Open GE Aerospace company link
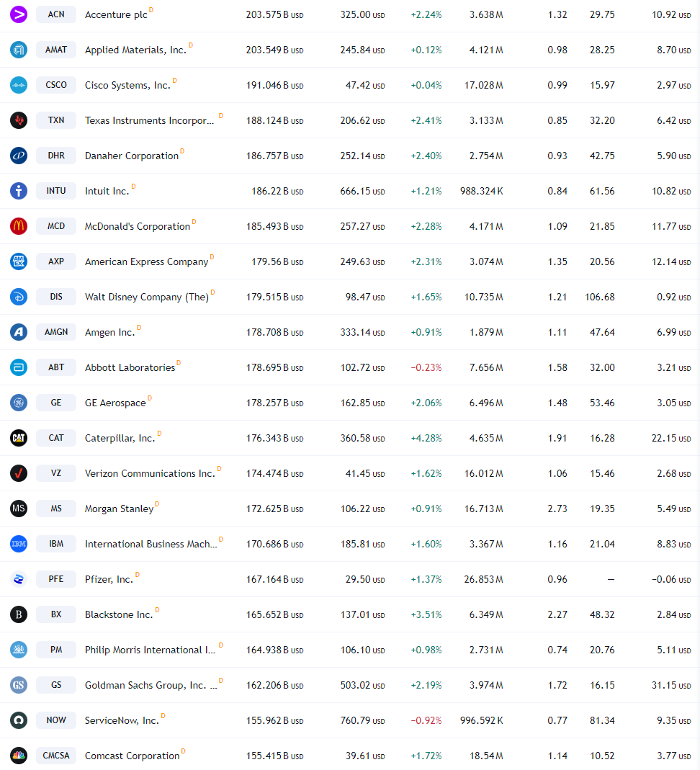Viewport: 700px width, 770px height. [115, 403]
